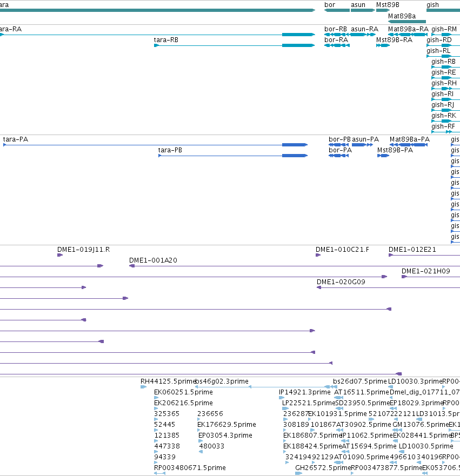Viewport: 460px width, 476px height.
Task: Click asun-RA transcript label
Action: pos(365,29)
